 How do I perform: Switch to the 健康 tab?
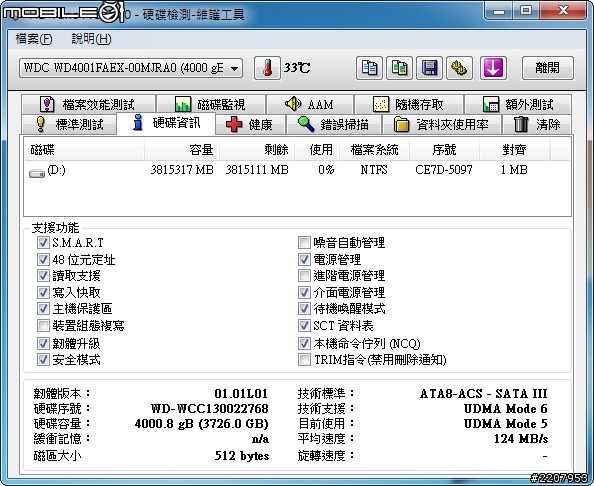(x=250, y=124)
